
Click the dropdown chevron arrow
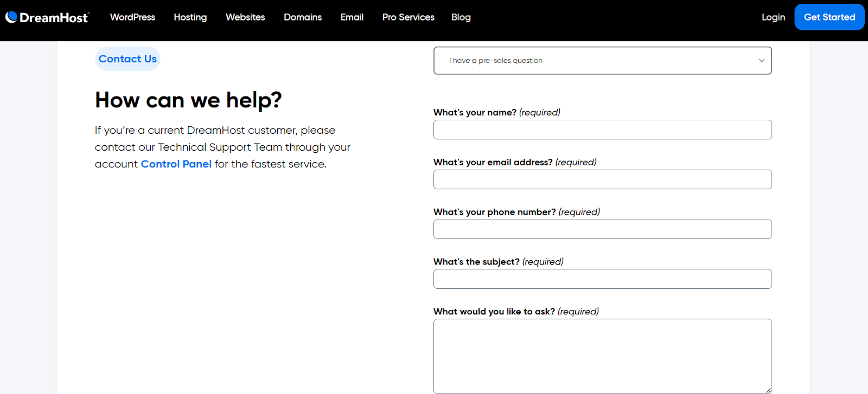(761, 60)
